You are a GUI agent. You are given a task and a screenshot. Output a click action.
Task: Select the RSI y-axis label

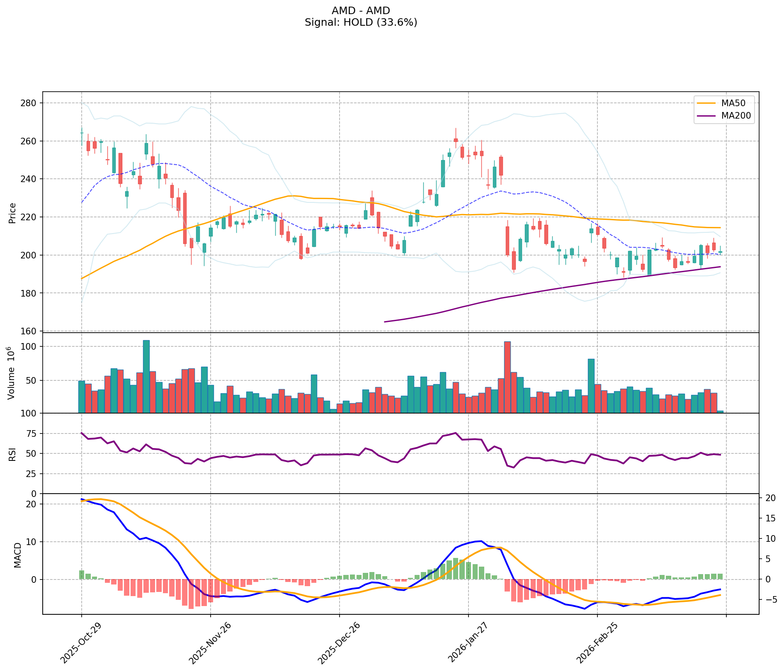point(12,454)
